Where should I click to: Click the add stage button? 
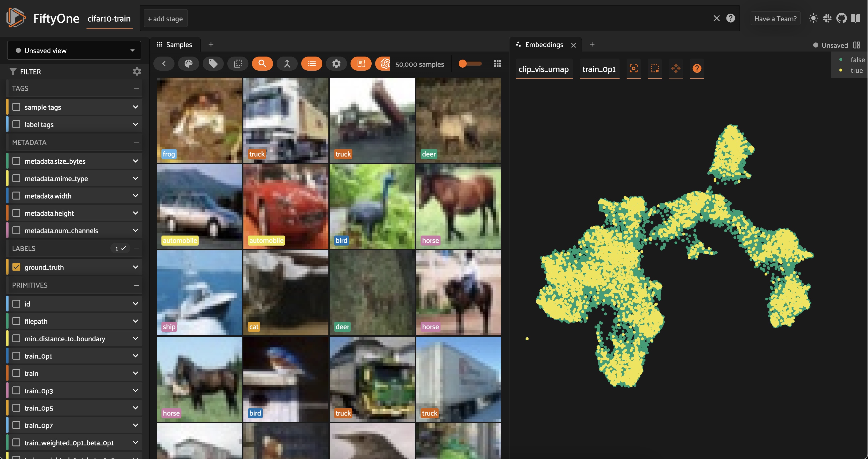[x=165, y=19]
